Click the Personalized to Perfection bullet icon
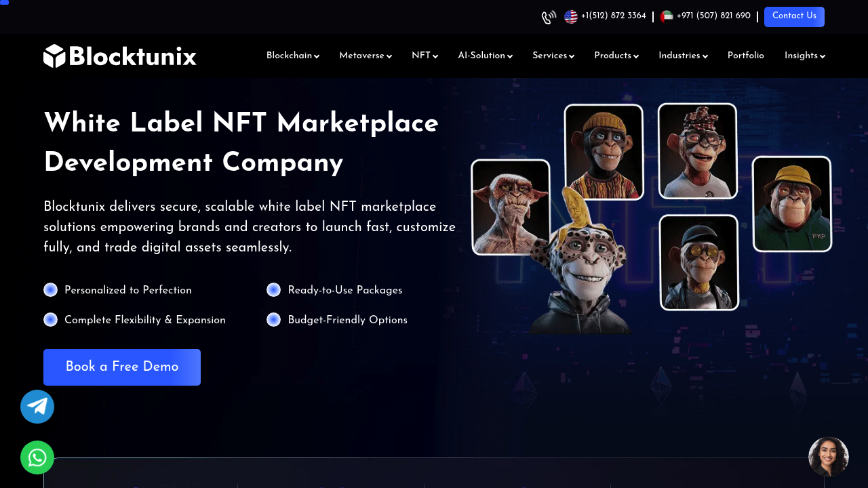Screen dimensions: 868x488 pos(51,290)
